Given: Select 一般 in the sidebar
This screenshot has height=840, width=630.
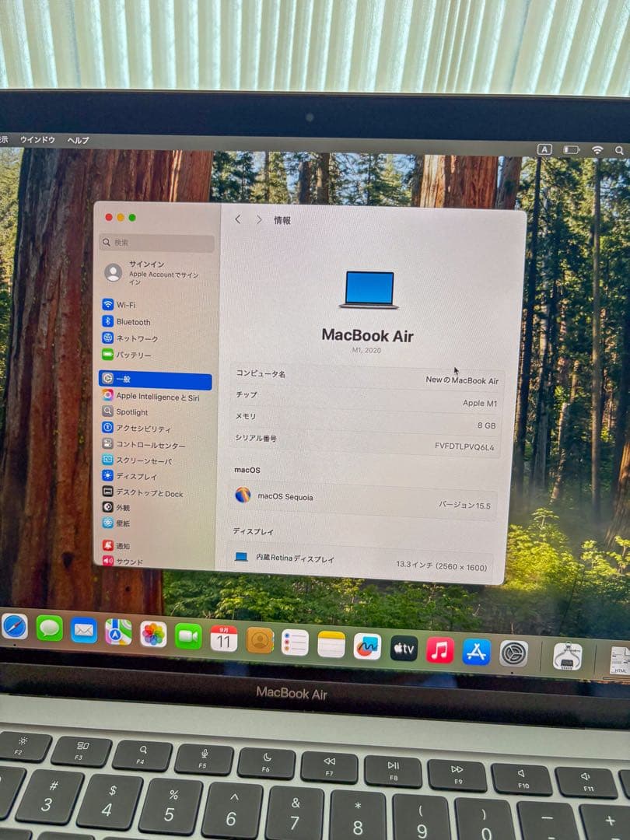Looking at the screenshot, I should [156, 380].
